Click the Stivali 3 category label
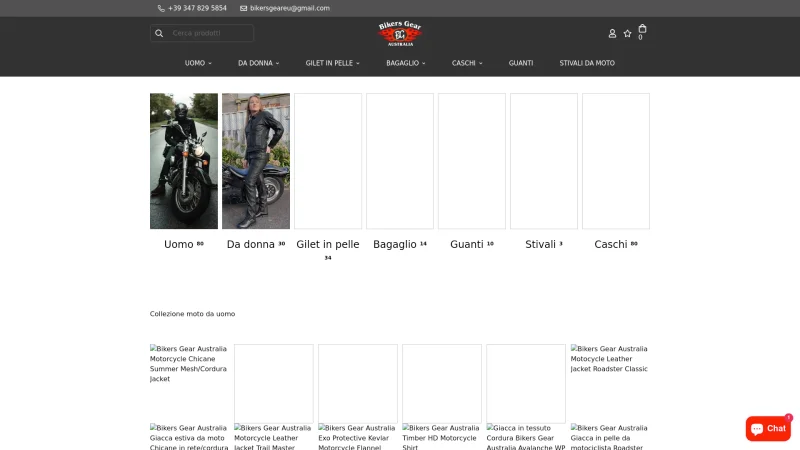The width and height of the screenshot is (800, 450). [544, 244]
